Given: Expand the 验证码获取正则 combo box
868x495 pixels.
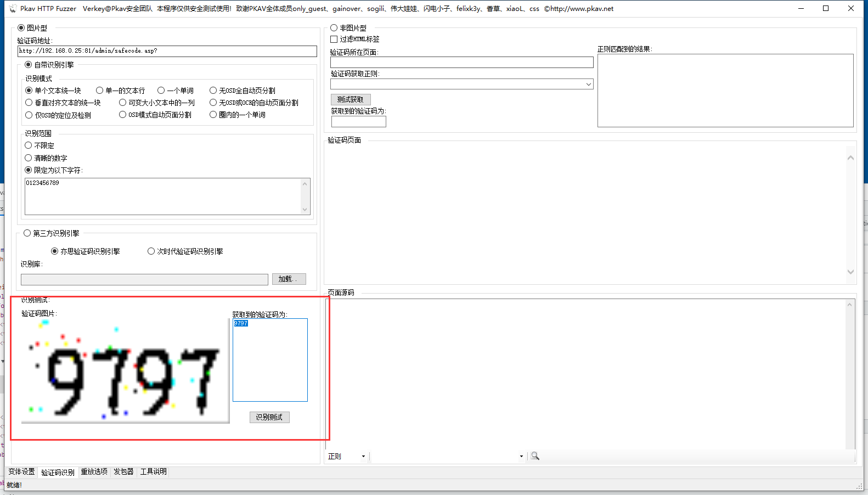Looking at the screenshot, I should coord(588,85).
